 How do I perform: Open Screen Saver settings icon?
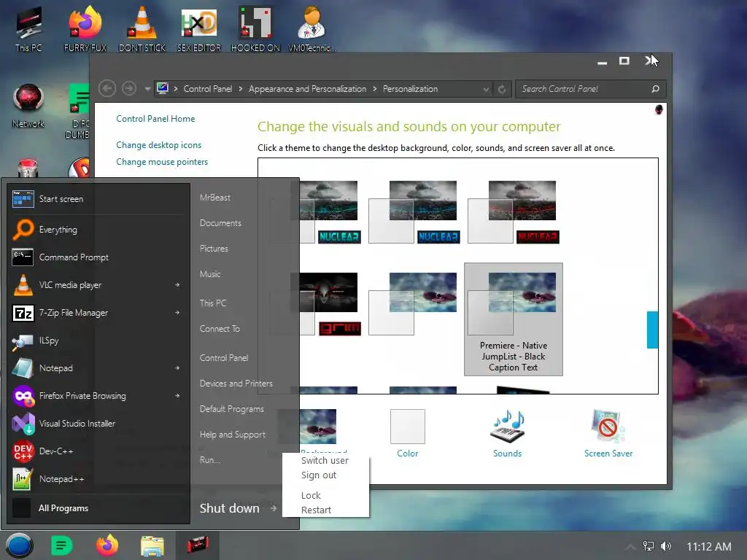click(608, 433)
